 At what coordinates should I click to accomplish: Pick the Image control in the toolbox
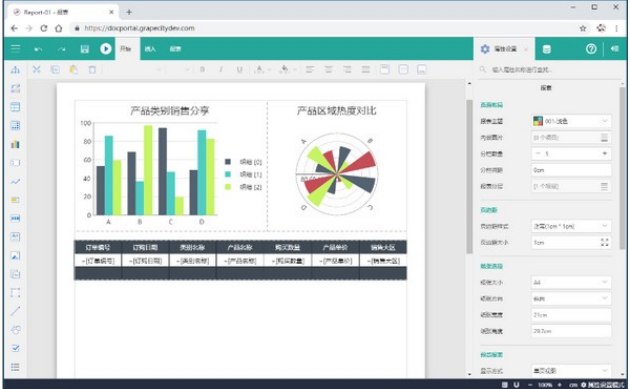pyautogui.click(x=15, y=255)
